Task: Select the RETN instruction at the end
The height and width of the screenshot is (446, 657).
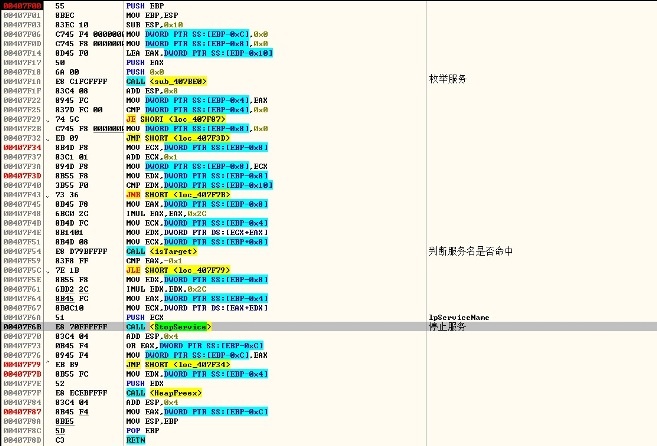Action: 136,440
